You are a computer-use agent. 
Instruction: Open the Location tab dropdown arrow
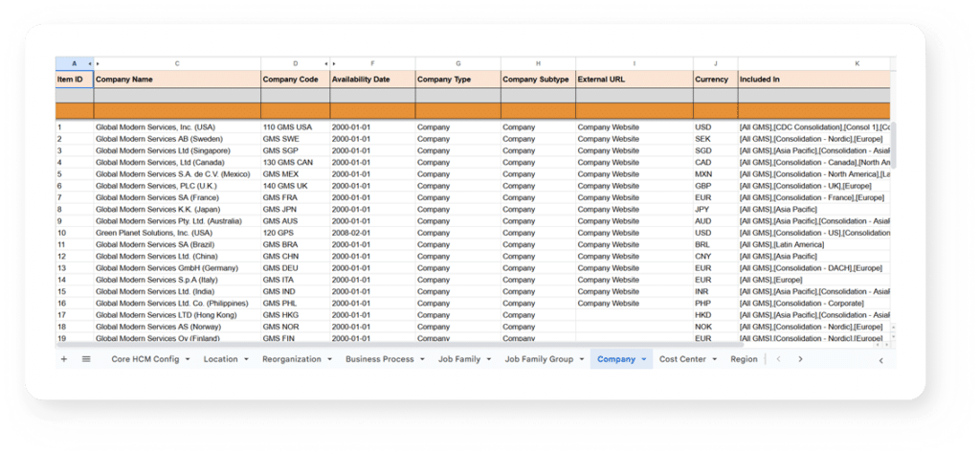tap(246, 359)
